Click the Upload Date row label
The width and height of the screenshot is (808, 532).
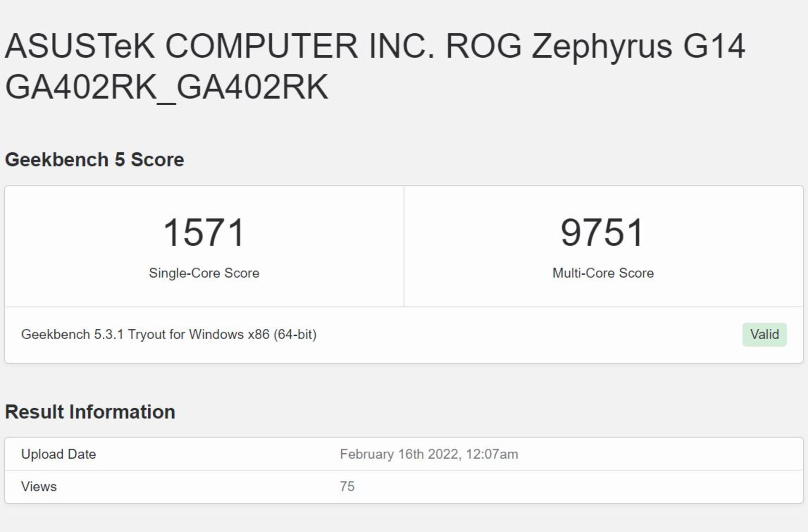point(58,455)
